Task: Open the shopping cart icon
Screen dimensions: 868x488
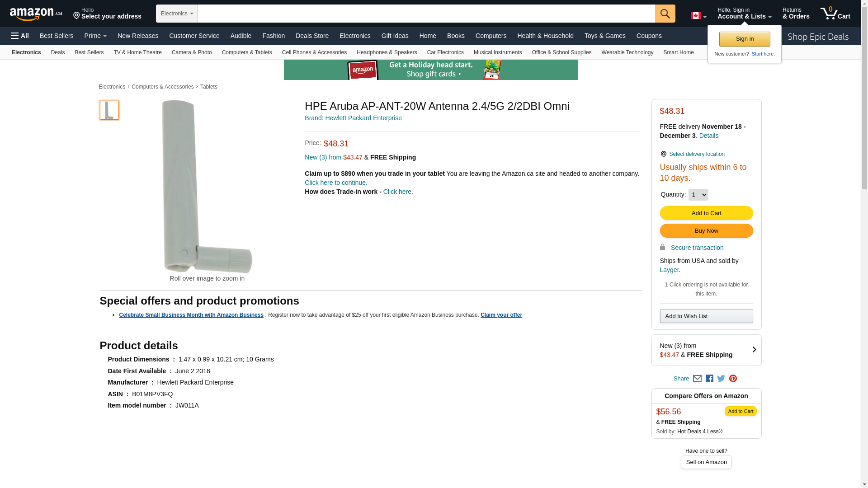Action: [835, 13]
